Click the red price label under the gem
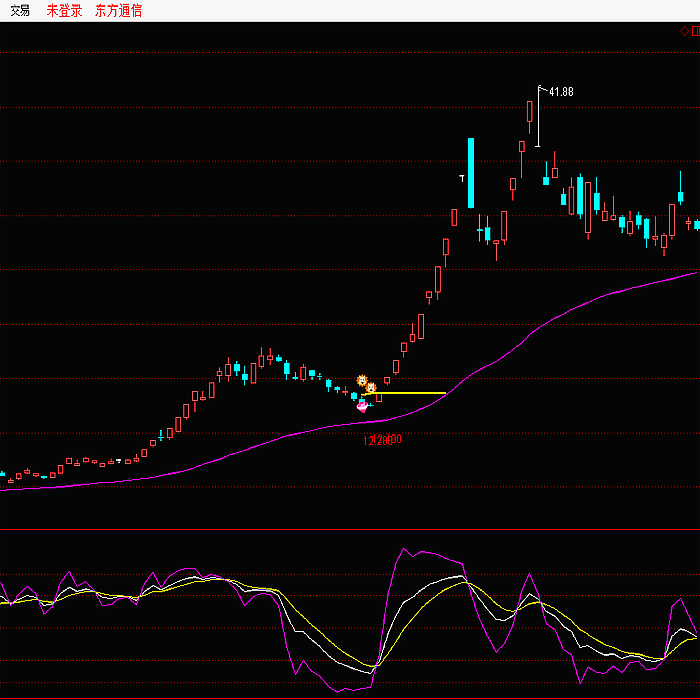Image resolution: width=700 pixels, height=700 pixels. pyautogui.click(x=382, y=440)
